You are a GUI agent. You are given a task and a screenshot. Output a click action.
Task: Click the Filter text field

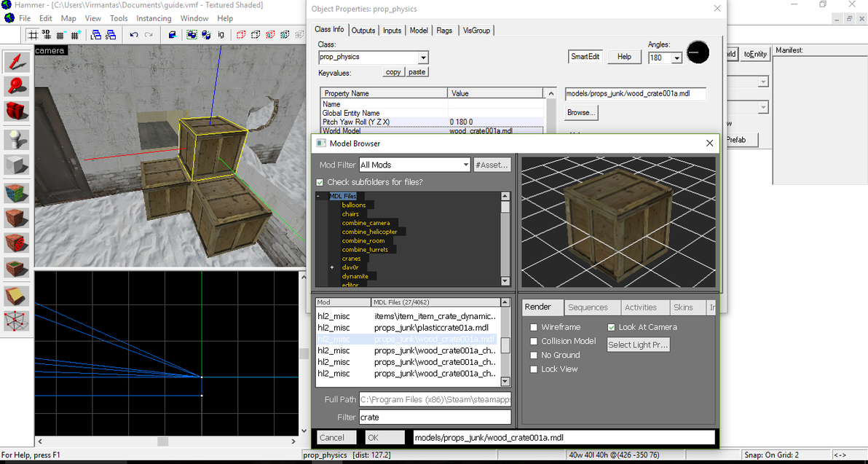[434, 417]
